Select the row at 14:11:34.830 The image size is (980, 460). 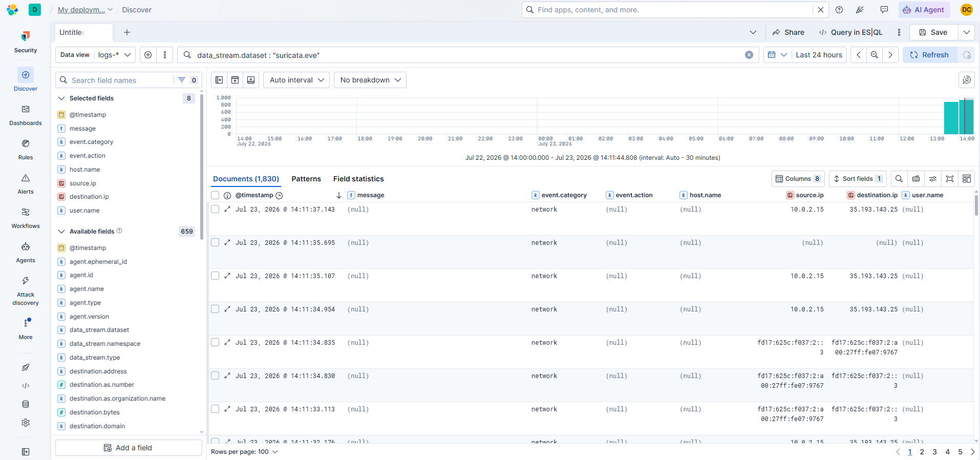(x=215, y=375)
